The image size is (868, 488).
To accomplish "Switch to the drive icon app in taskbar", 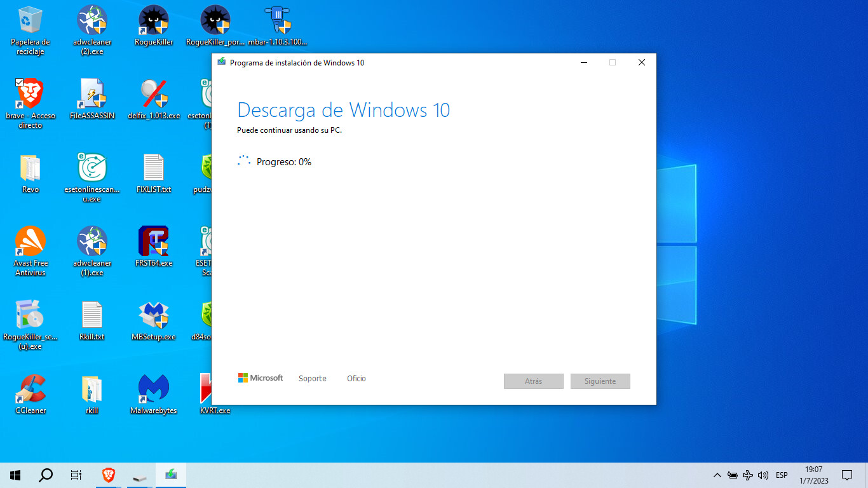I will tap(140, 475).
